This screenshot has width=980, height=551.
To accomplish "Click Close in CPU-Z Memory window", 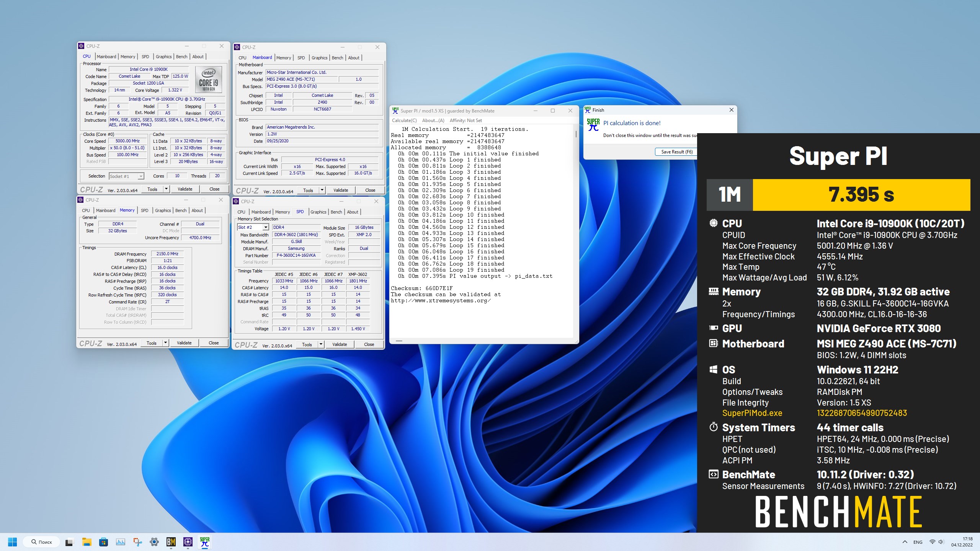I will coord(214,343).
